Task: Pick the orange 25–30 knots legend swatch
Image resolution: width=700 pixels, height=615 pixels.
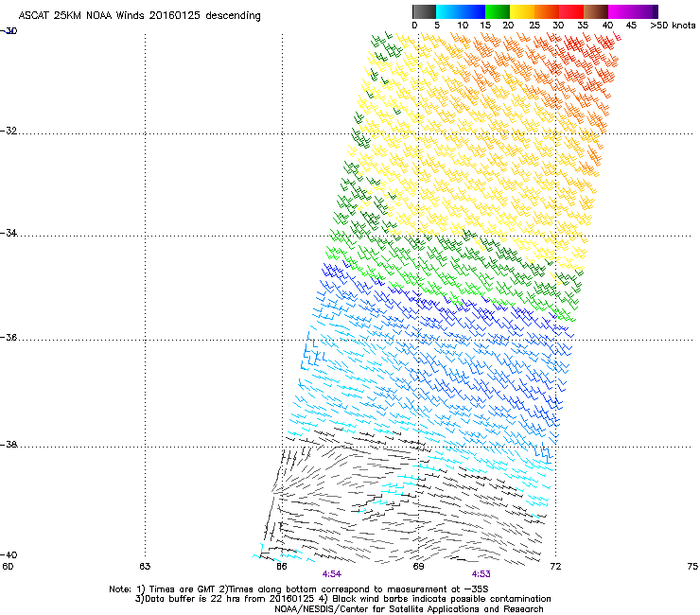Action: pos(547,11)
